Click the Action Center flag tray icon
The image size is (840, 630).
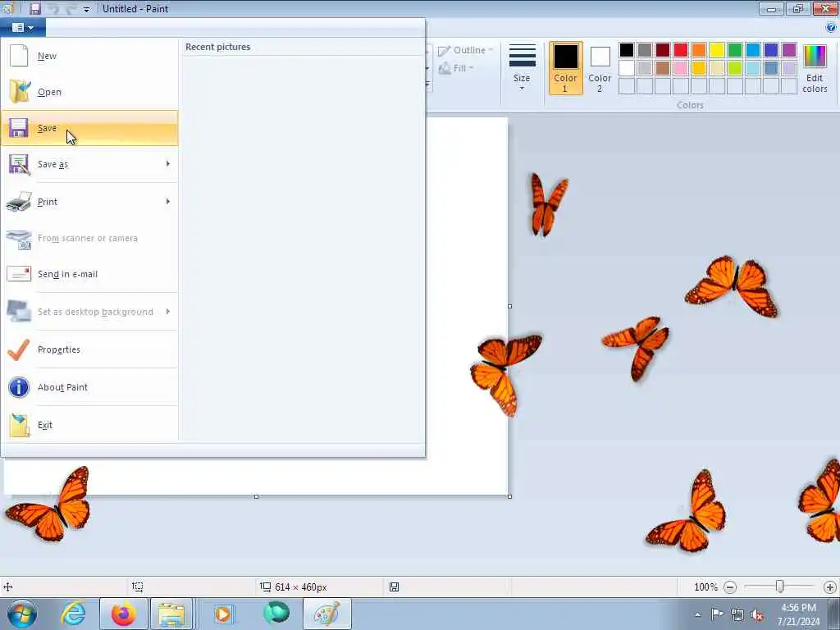tap(717, 614)
